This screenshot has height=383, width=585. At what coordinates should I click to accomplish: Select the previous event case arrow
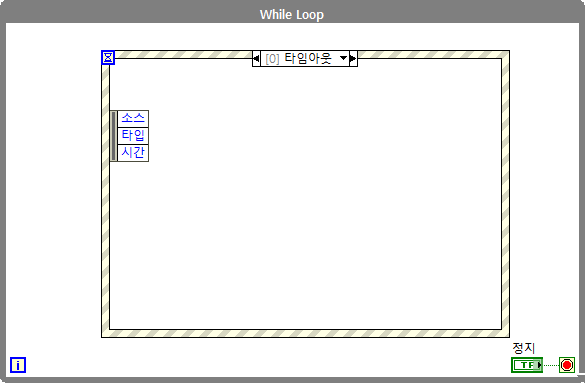coord(256,59)
